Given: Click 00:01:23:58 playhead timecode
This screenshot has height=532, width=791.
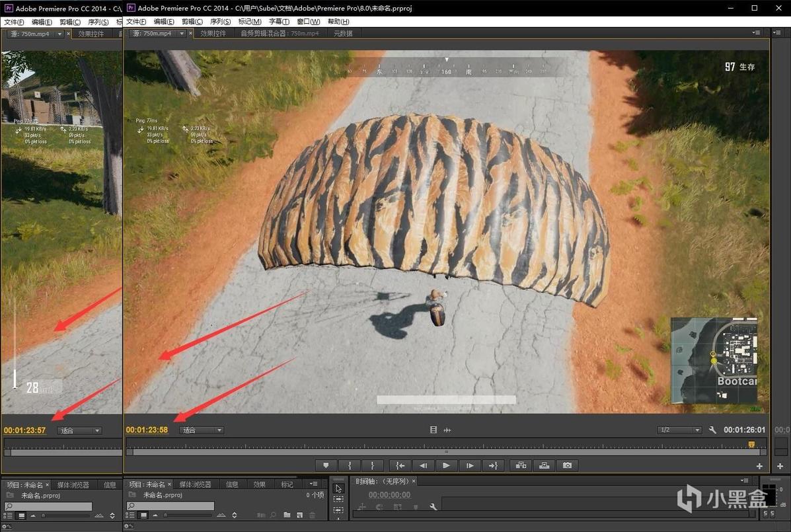Looking at the screenshot, I should click(147, 430).
